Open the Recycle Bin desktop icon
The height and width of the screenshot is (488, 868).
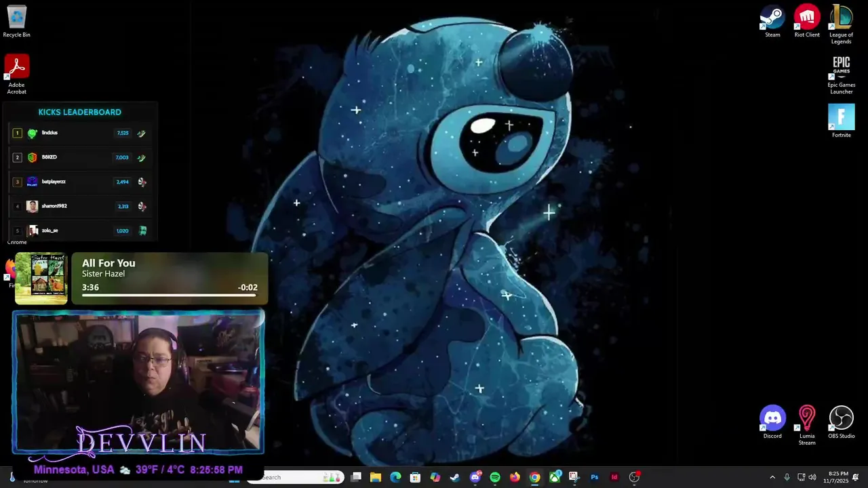[x=16, y=21]
